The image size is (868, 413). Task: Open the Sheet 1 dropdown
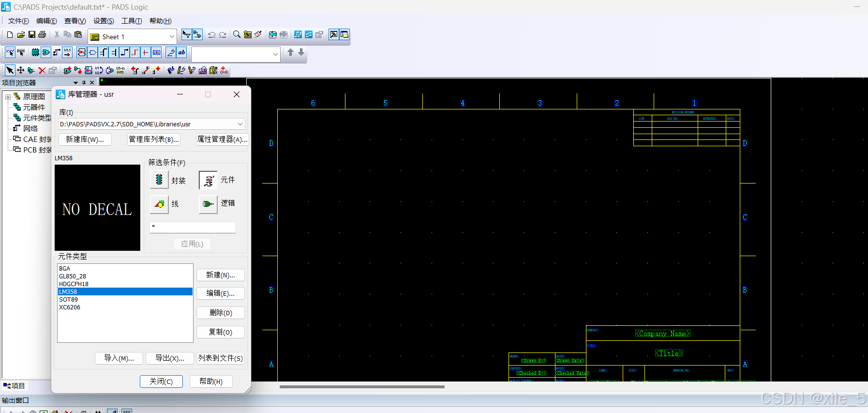pyautogui.click(x=172, y=37)
